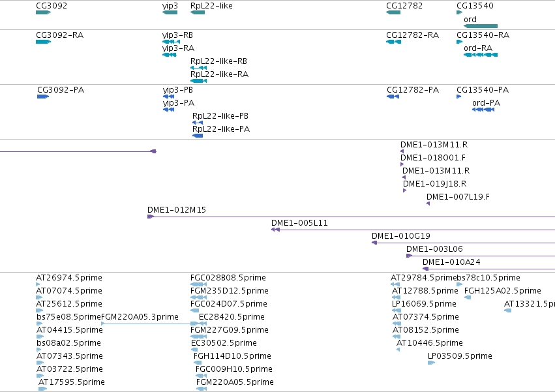Open EST FGC009H10.5prime

(x=201, y=376)
